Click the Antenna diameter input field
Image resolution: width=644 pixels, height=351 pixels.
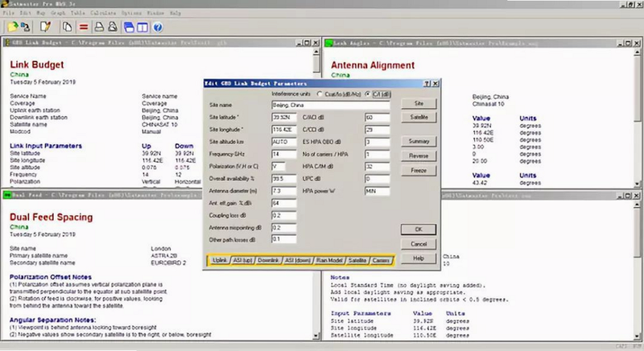click(x=284, y=191)
